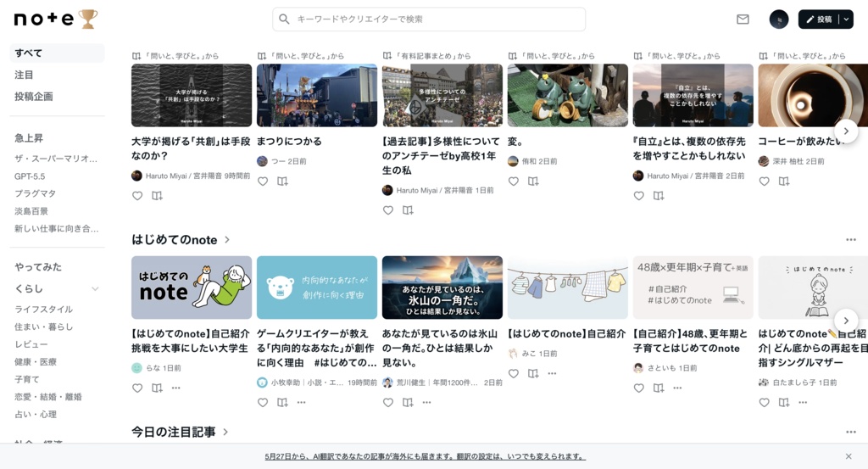Add the 変。 article to magazine
Viewport: 868px width, 469px height.
pos(533,181)
